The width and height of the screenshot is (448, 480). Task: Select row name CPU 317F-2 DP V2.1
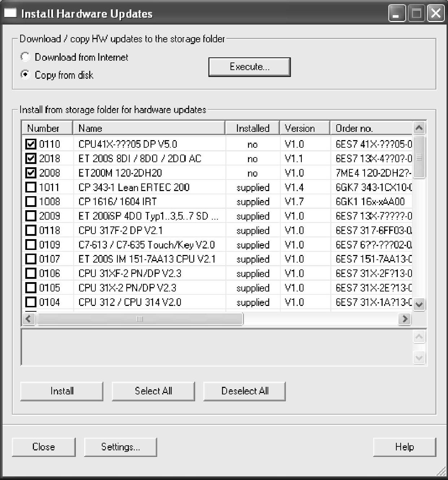click(x=121, y=230)
